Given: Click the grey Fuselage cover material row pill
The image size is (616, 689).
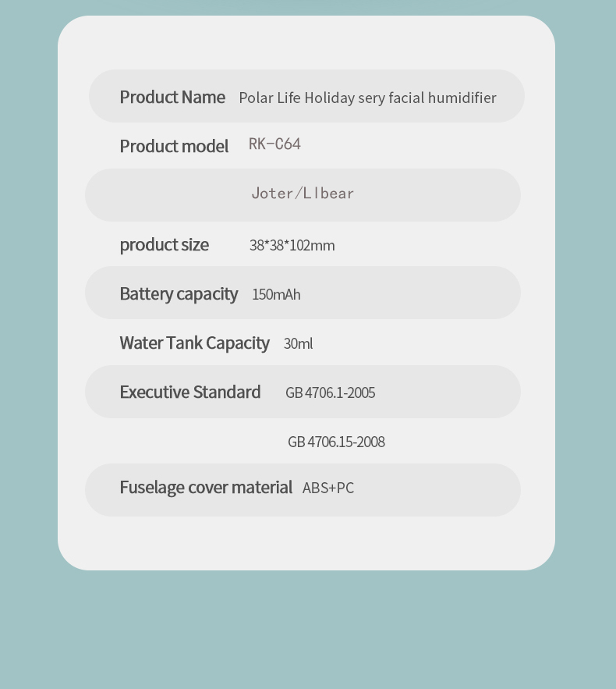Looking at the screenshot, I should click(x=303, y=490).
